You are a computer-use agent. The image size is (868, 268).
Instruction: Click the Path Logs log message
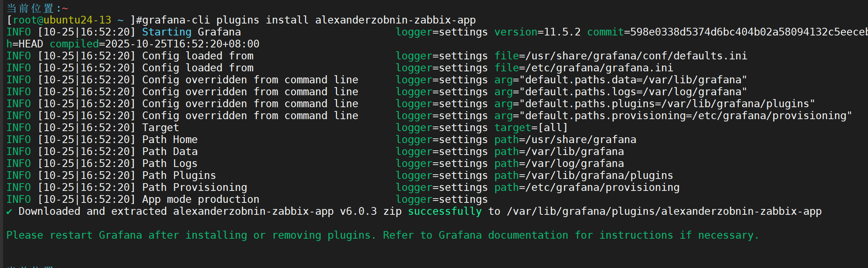170,163
